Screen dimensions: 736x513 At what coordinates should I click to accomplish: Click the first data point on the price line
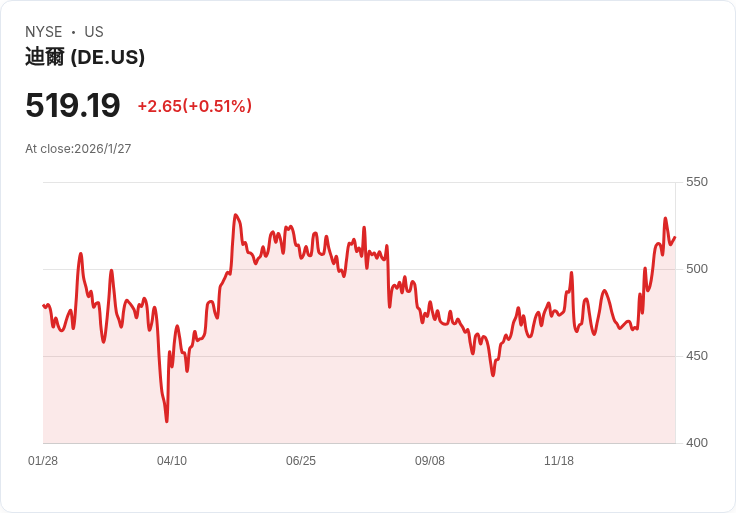43,305
